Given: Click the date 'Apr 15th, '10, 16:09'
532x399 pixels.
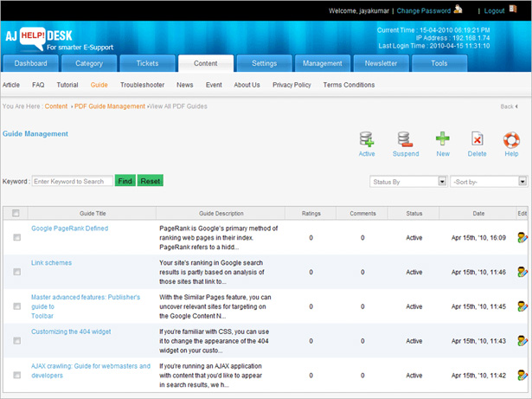Looking at the screenshot, I should click(478, 238).
